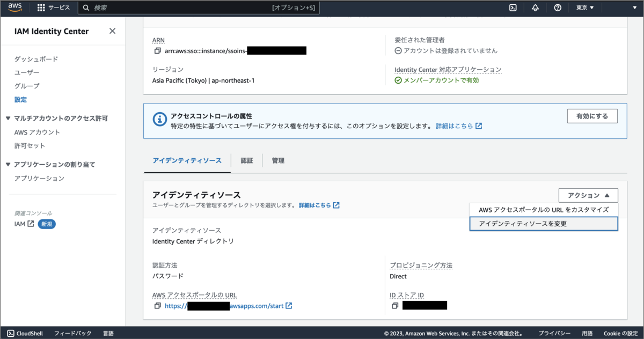
Task: Close the IAM Identity Center side panel
Action: click(112, 31)
